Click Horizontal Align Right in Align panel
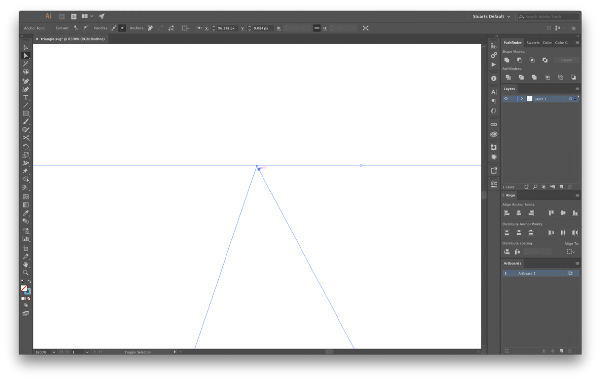This screenshot has height=381, width=600. coord(531,213)
